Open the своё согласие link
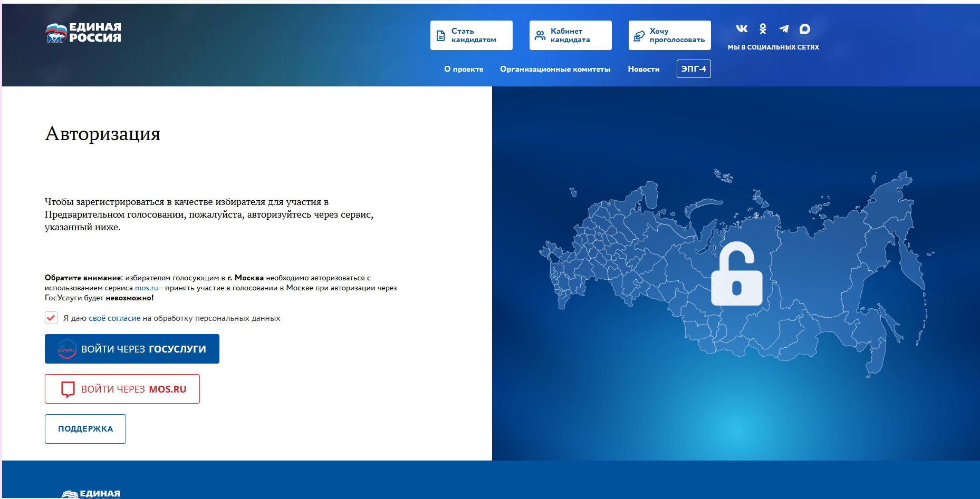The width and height of the screenshot is (980, 499). (x=114, y=318)
